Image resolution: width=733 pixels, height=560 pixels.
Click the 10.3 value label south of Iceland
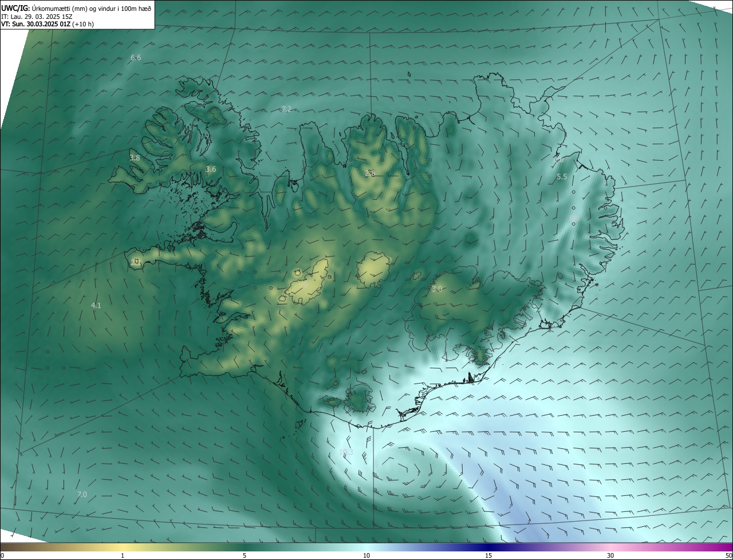pyautogui.click(x=346, y=452)
